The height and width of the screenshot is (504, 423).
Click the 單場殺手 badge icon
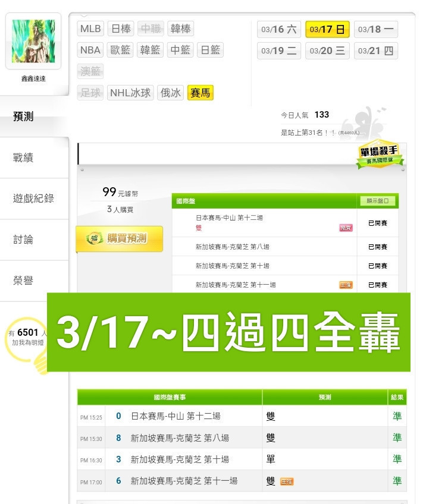point(380,155)
